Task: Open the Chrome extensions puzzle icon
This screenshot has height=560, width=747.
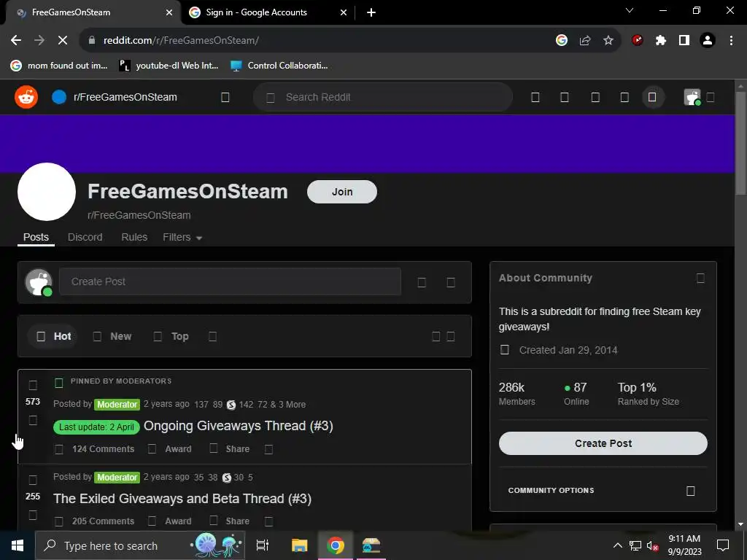Action: (661, 41)
